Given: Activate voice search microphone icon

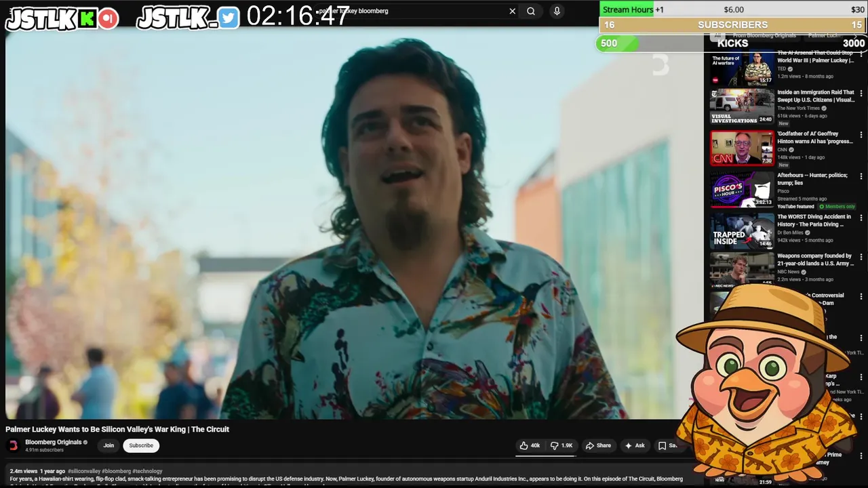Looking at the screenshot, I should coord(557,11).
